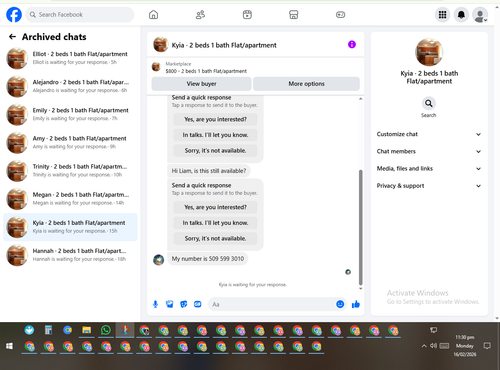Click the large listing photo in details panel

pos(429,52)
